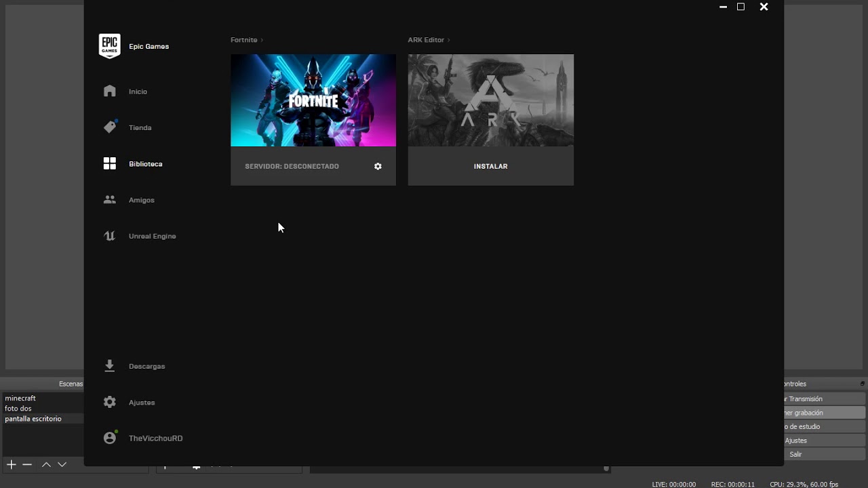Go to Inicio in the sidebar

click(x=138, y=91)
